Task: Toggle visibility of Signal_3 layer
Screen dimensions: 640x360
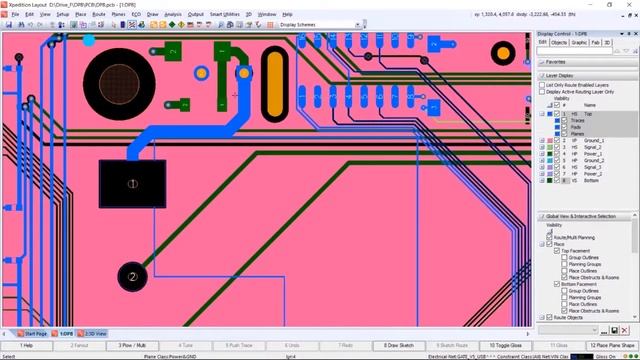Action: pos(557,167)
